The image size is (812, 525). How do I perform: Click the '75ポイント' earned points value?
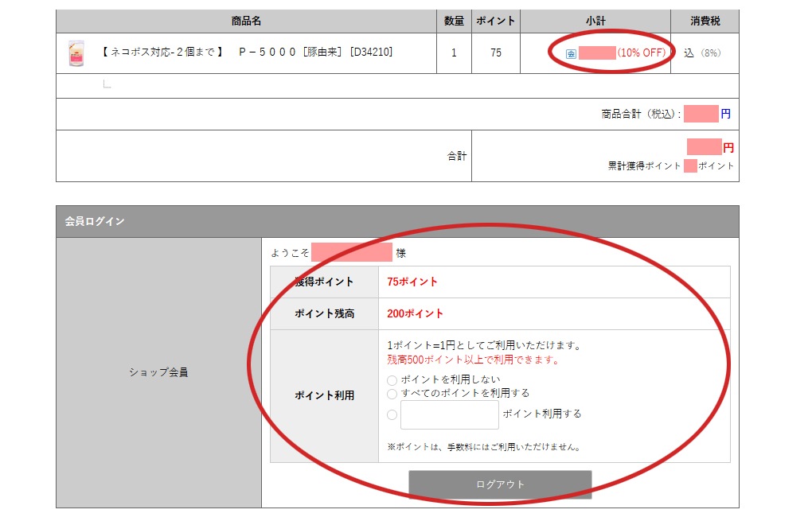(412, 282)
